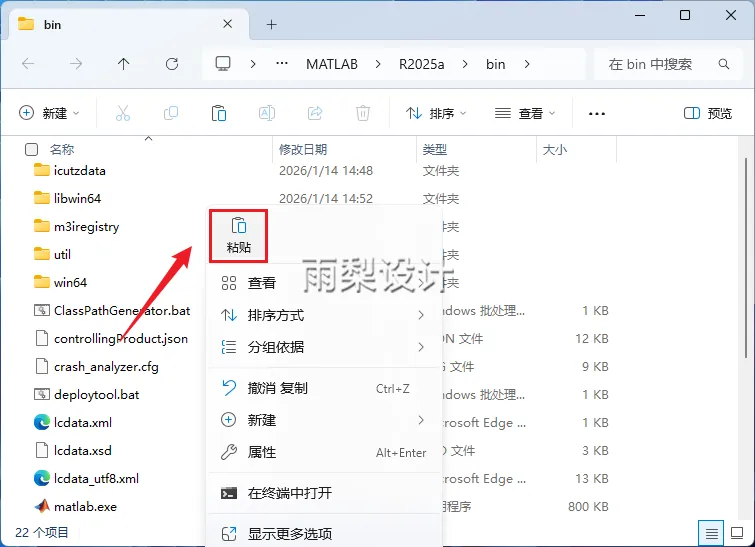Image resolution: width=755 pixels, height=547 pixels.
Task: Select the lcdata.xml Edge icon
Action: click(42, 422)
